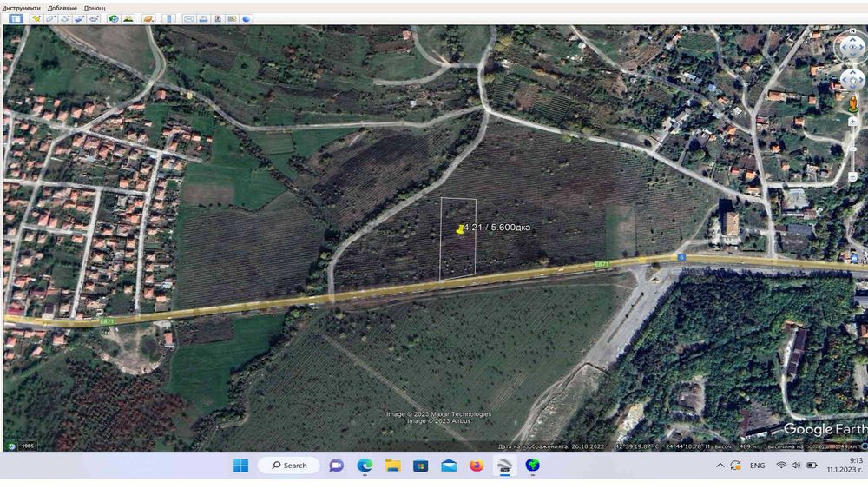The height and width of the screenshot is (489, 868).
Task: Click the zoom slider handle
Action: [x=852, y=149]
